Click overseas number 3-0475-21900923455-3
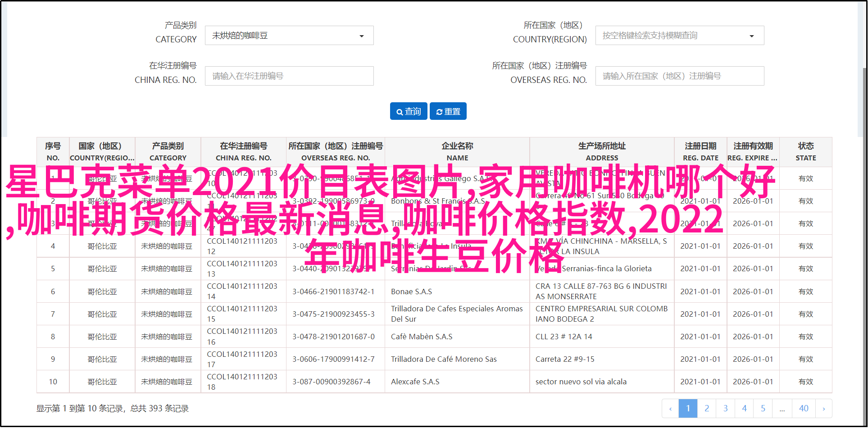The width and height of the screenshot is (868, 428). click(333, 314)
